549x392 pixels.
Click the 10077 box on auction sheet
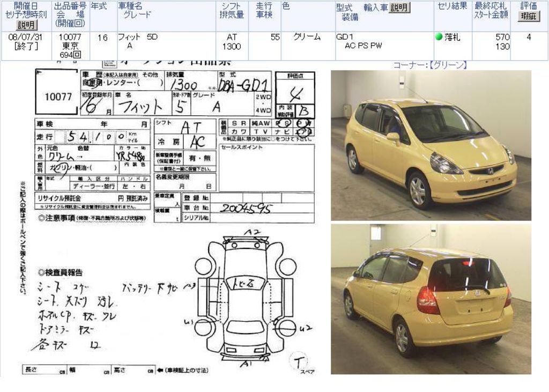point(57,97)
